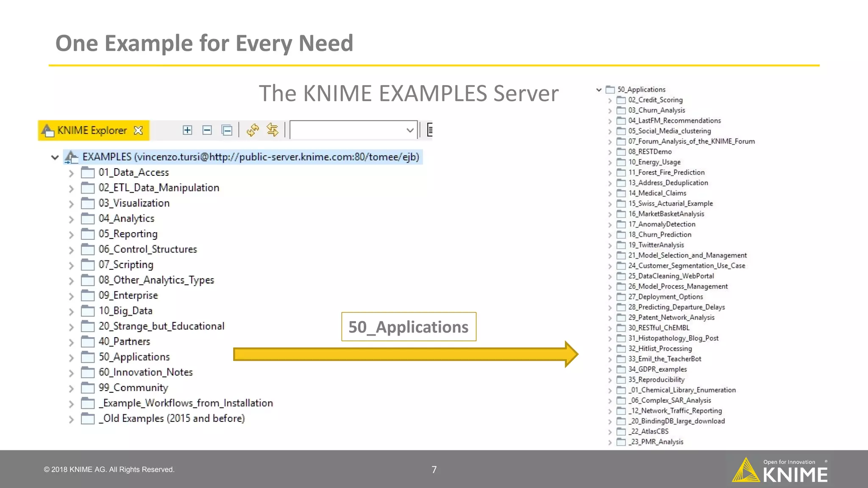Collapse the EXAMPLES server tree node
Viewport: 868px width, 488px height.
pyautogui.click(x=55, y=158)
